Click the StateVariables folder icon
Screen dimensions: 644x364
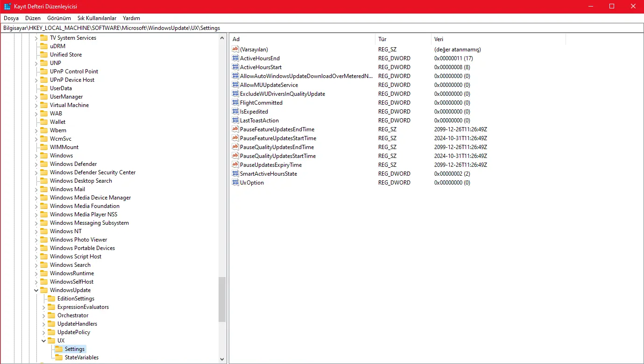(x=58, y=357)
